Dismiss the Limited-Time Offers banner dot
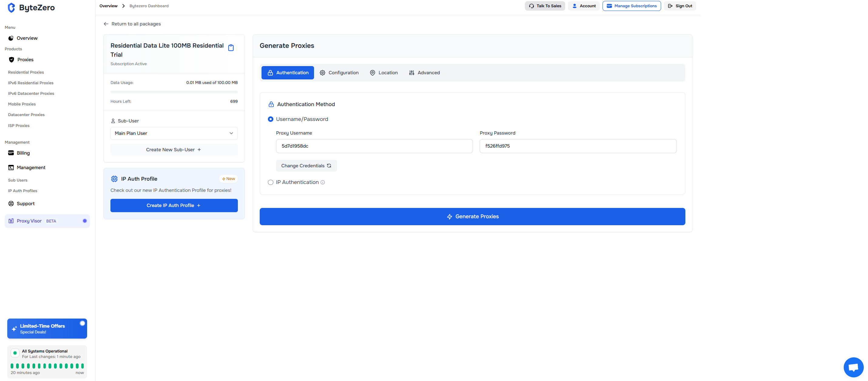The width and height of the screenshot is (868, 381). [82, 323]
